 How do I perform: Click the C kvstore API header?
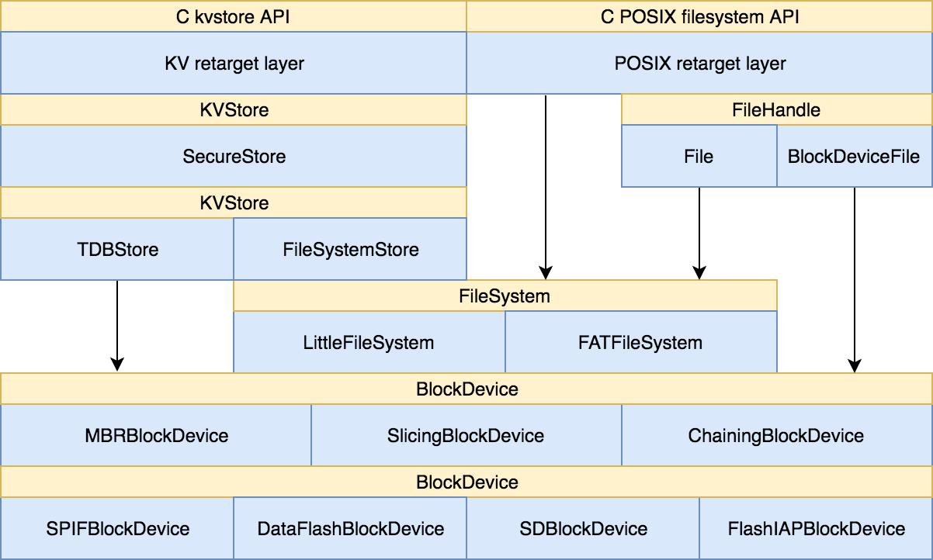click(233, 16)
